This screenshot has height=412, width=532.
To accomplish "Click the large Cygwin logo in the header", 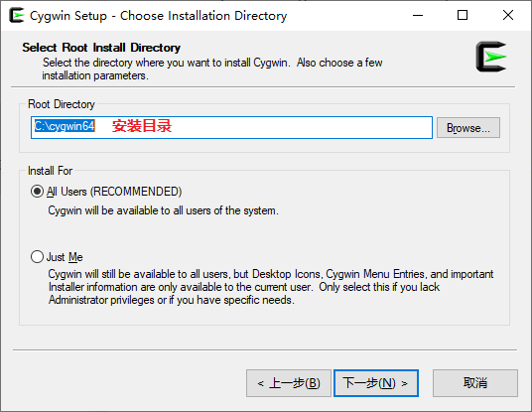I will [x=491, y=57].
